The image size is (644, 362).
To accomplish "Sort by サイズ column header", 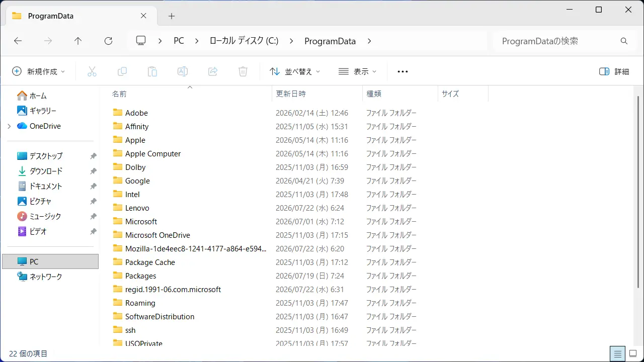I will point(463,94).
